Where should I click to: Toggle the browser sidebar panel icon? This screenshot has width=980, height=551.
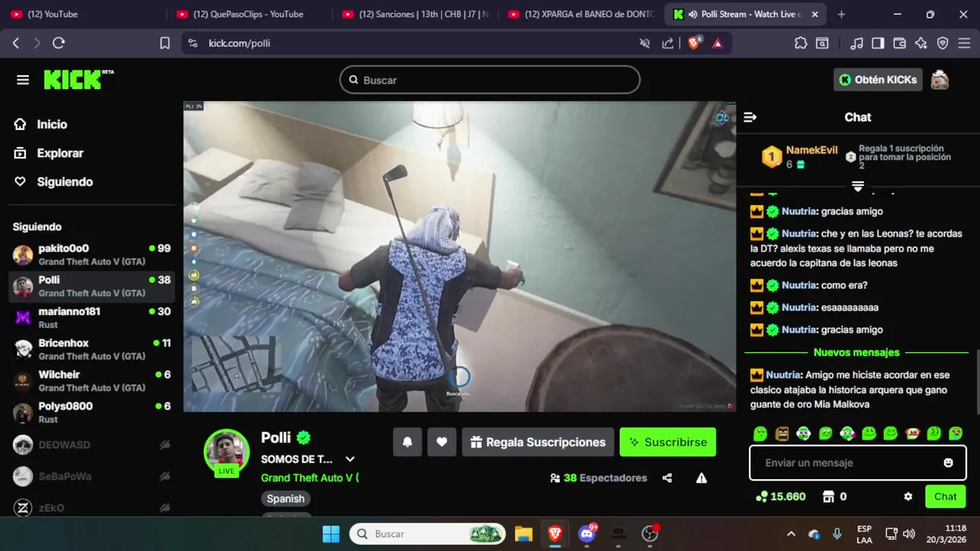tap(878, 44)
